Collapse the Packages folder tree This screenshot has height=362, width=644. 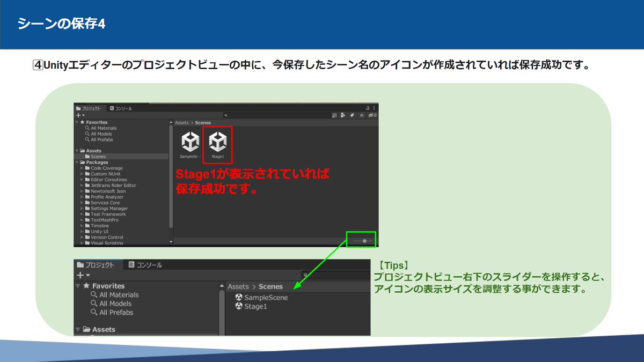pos(77,162)
